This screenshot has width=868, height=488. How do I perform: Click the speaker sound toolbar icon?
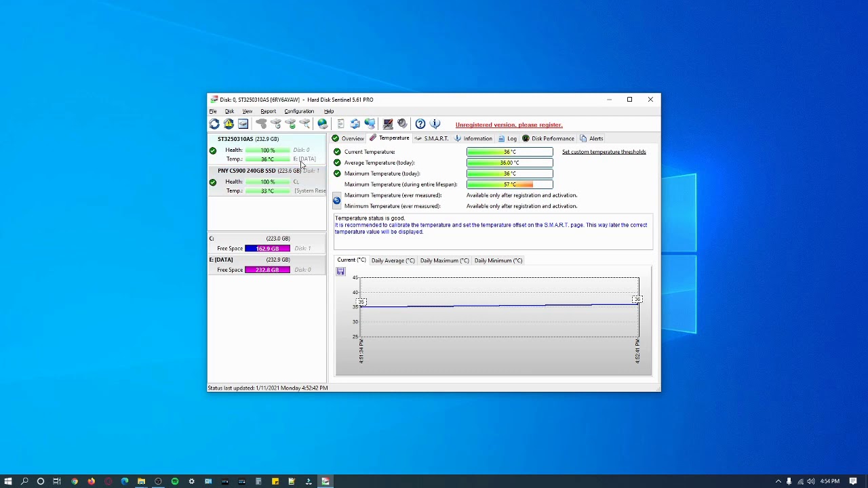click(402, 124)
